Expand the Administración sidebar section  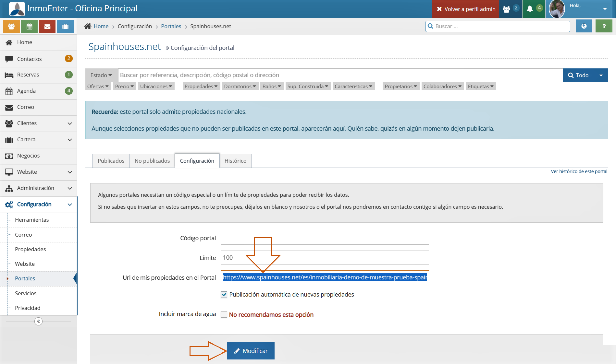click(39, 188)
